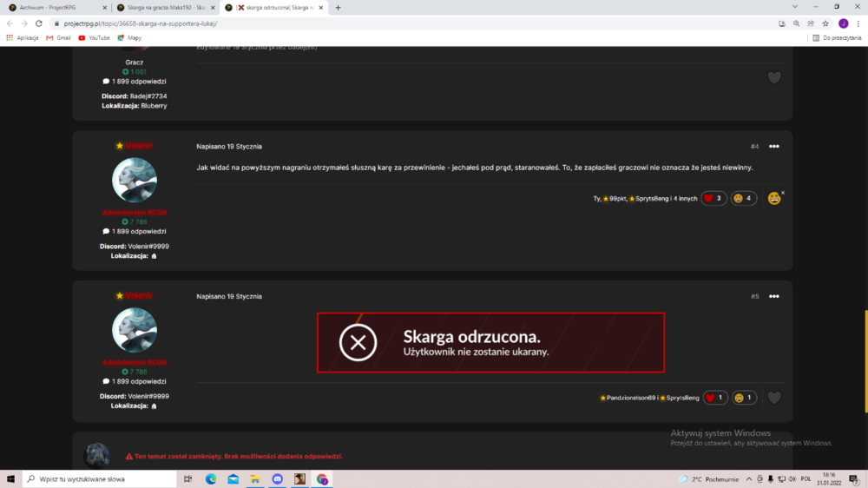Show users who reacted to post #4

(645, 198)
